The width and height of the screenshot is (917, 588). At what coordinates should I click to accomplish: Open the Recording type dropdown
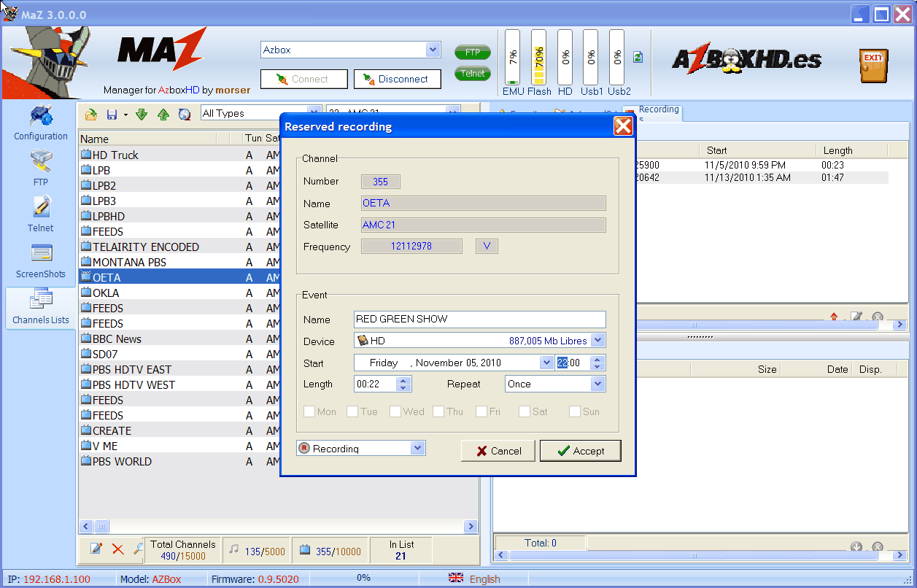(x=417, y=449)
